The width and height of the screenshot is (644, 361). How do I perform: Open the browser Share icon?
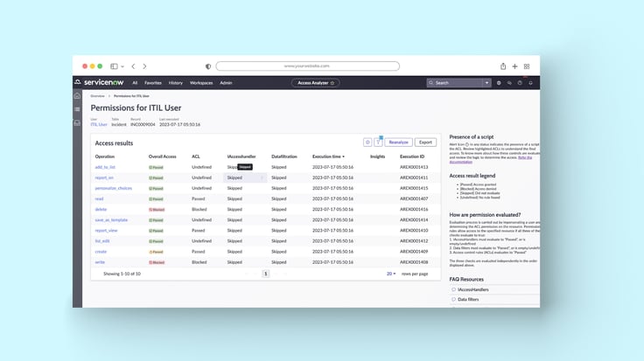pyautogui.click(x=503, y=66)
